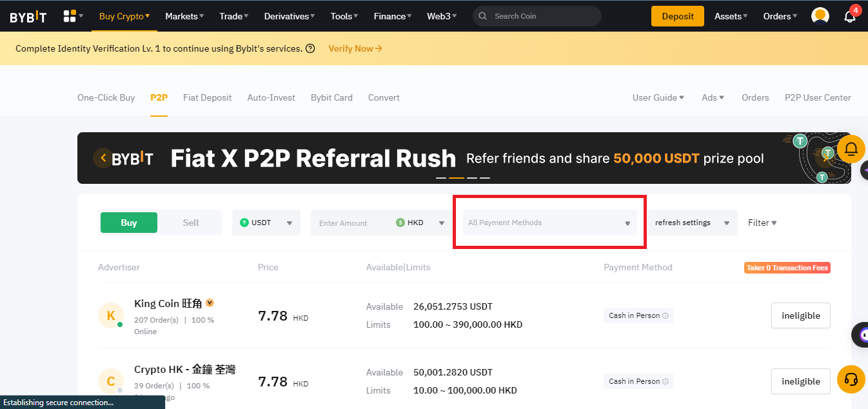This screenshot has height=409, width=868.
Task: Click ineligible button for King Coin
Action: coord(801,315)
